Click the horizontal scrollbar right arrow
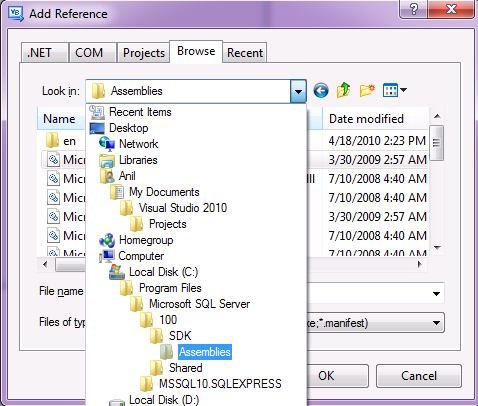This screenshot has height=406, width=478. click(x=420, y=265)
